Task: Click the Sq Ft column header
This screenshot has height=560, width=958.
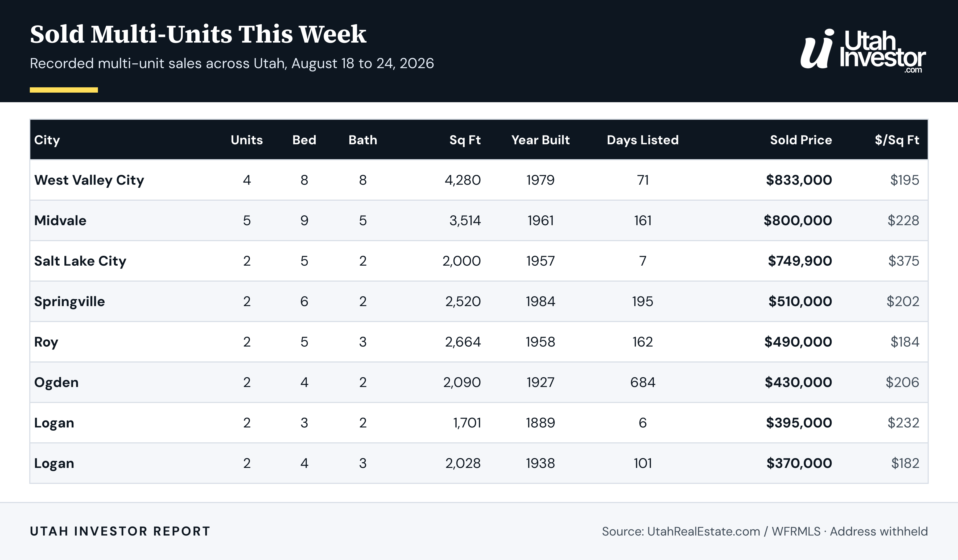Action: (x=465, y=140)
